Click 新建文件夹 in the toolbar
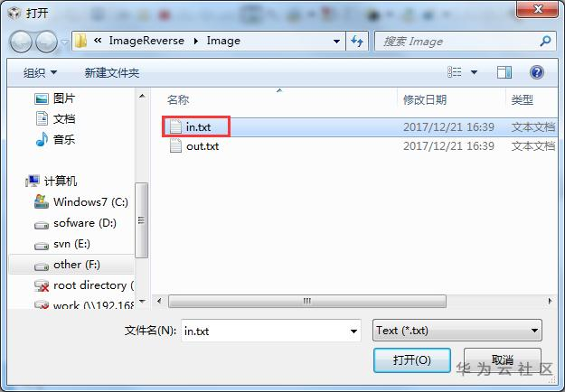565x392 pixels. click(112, 73)
